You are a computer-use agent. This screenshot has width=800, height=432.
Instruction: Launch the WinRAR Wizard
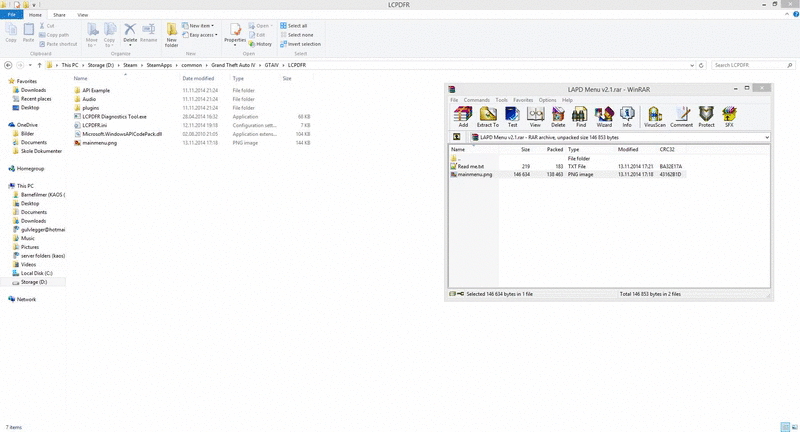pos(604,116)
